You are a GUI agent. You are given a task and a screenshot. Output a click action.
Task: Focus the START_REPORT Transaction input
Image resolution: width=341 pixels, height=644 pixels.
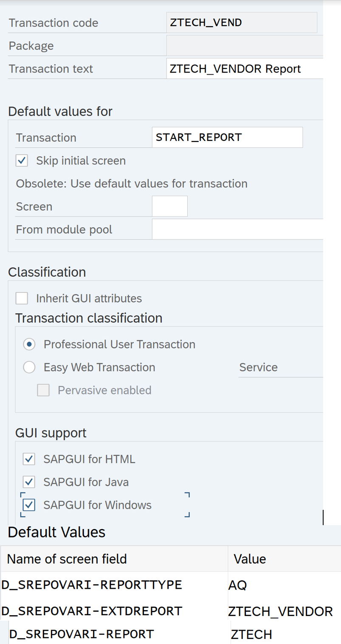[227, 138]
